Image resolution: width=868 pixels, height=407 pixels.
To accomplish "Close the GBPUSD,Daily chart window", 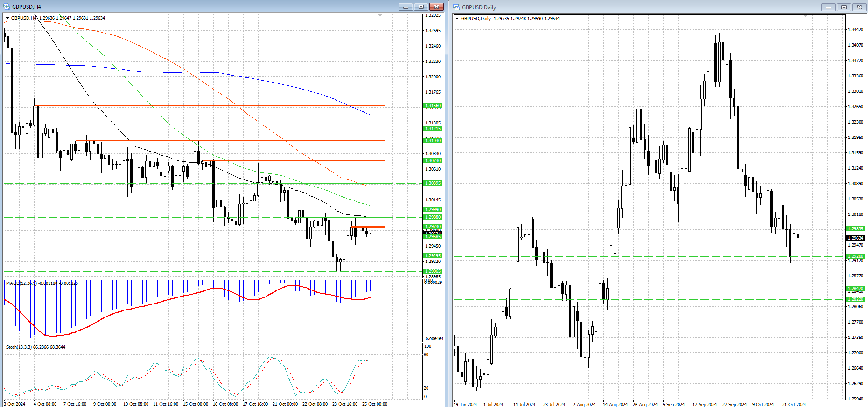I will (860, 7).
